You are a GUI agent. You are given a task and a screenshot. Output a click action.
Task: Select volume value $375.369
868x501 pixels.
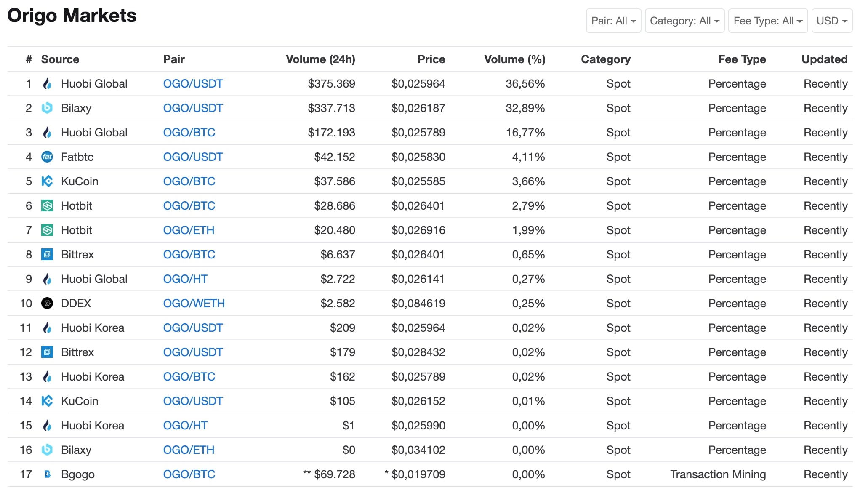(x=331, y=84)
